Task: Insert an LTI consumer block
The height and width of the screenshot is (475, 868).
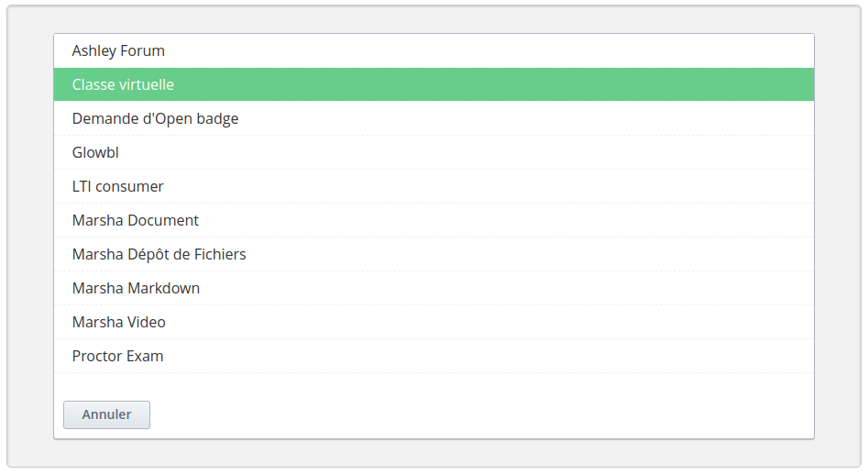Action: (x=117, y=186)
